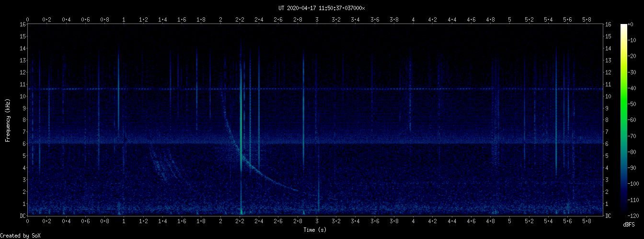The image size is (644, 239).
Task: Click 'DC' on the right frequency axis
Action: (609, 216)
